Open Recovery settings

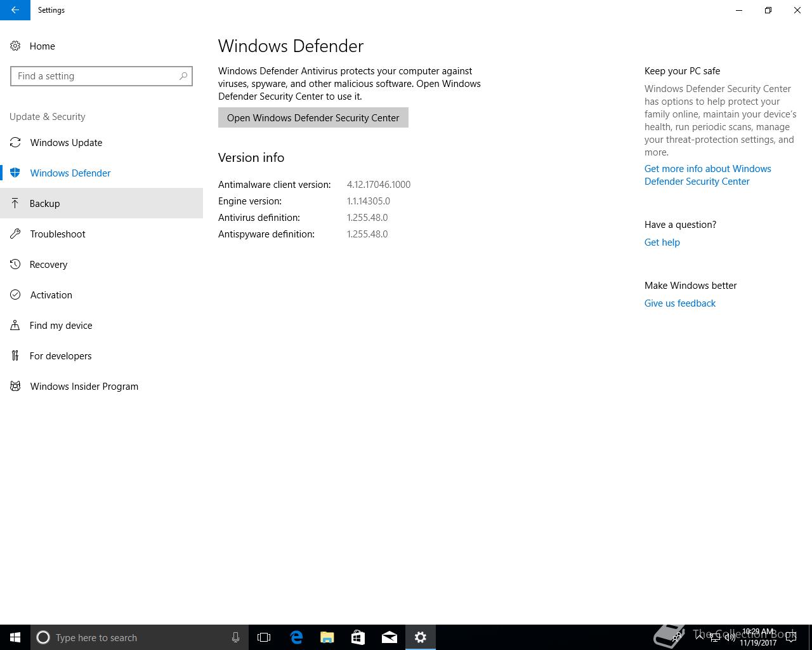pos(101,264)
